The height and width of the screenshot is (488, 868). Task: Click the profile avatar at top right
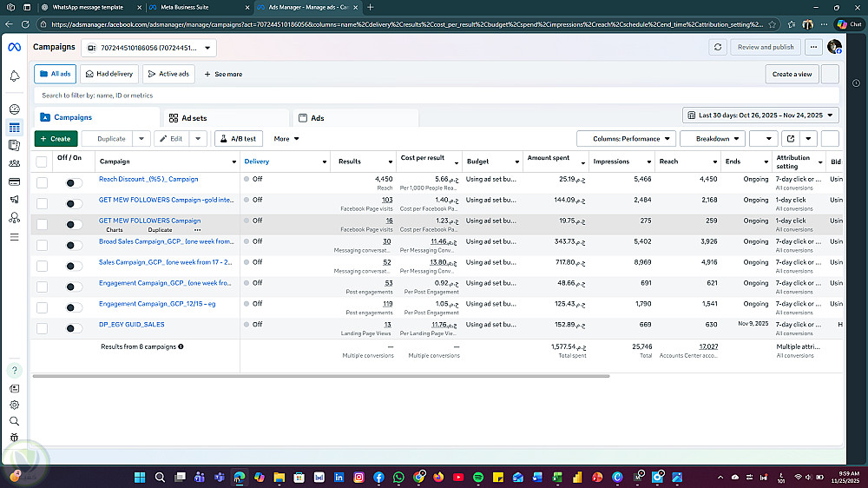(834, 47)
